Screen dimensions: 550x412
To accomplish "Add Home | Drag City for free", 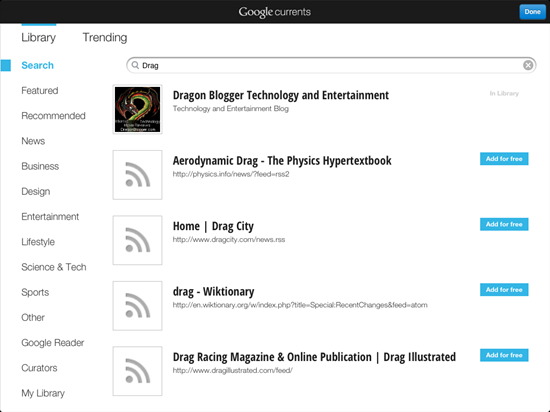I will pyautogui.click(x=504, y=224).
